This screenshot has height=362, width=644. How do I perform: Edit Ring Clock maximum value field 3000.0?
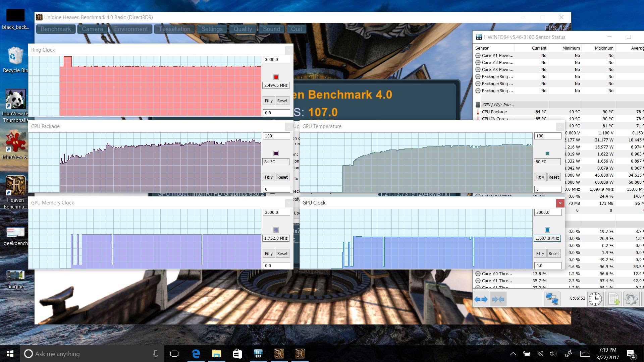click(x=276, y=59)
